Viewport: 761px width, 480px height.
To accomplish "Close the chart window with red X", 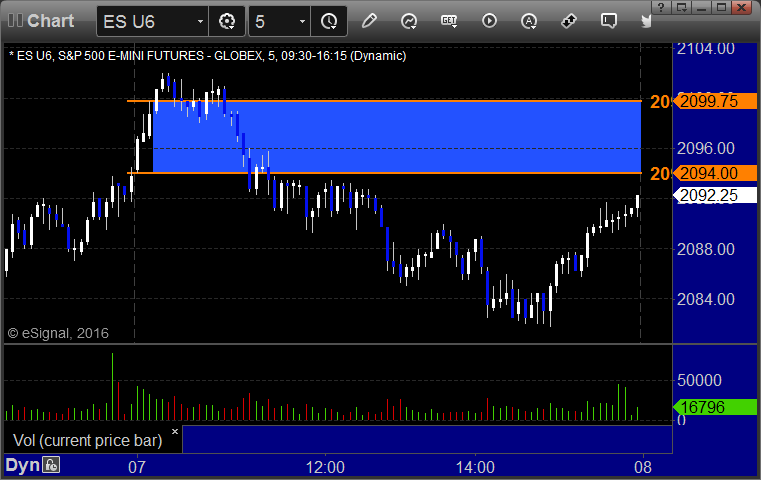I will click(742, 7).
